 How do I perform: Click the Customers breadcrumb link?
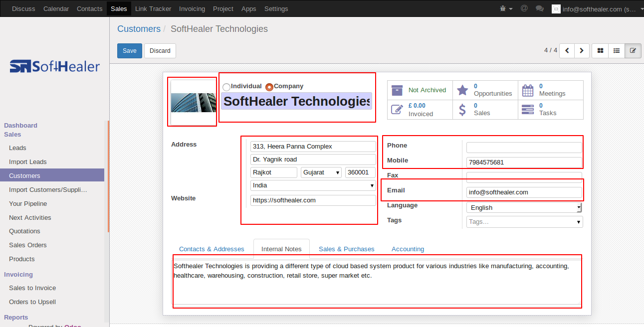coord(139,29)
